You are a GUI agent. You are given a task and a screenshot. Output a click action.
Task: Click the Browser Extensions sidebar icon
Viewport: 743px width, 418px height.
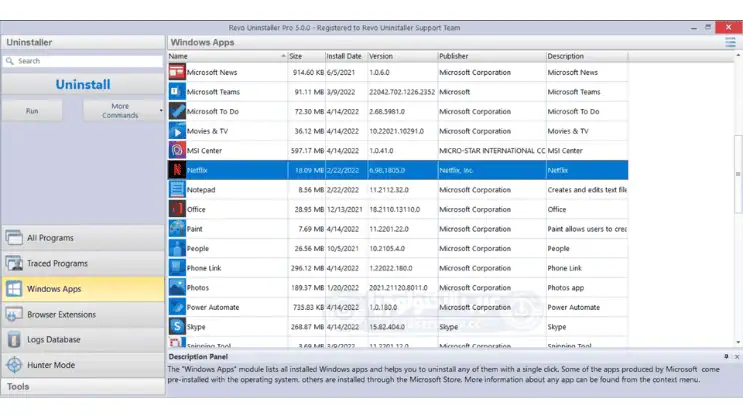14,314
